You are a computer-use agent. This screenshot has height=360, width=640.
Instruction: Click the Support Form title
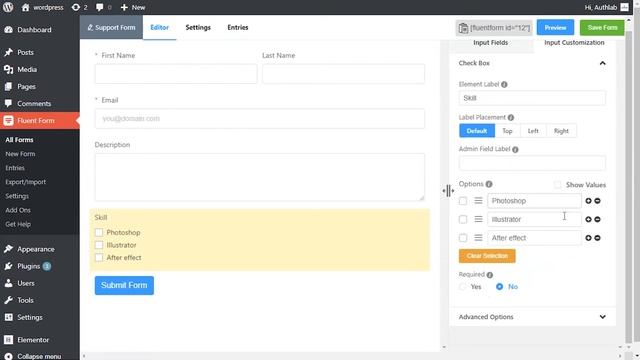click(x=111, y=27)
